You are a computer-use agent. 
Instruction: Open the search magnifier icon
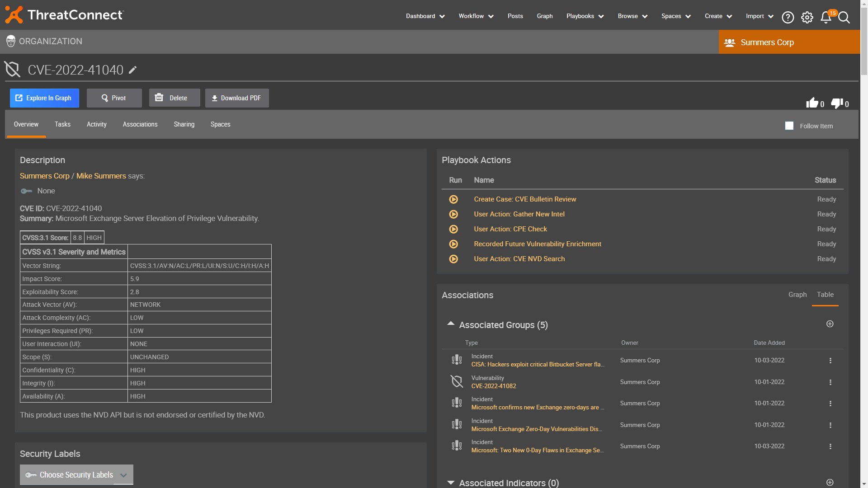(844, 17)
